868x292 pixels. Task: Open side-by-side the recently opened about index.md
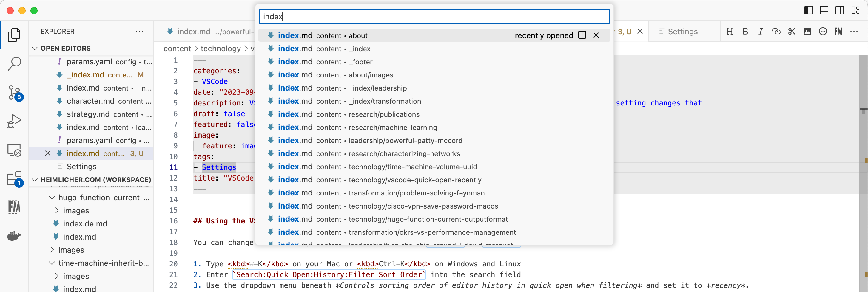(583, 35)
